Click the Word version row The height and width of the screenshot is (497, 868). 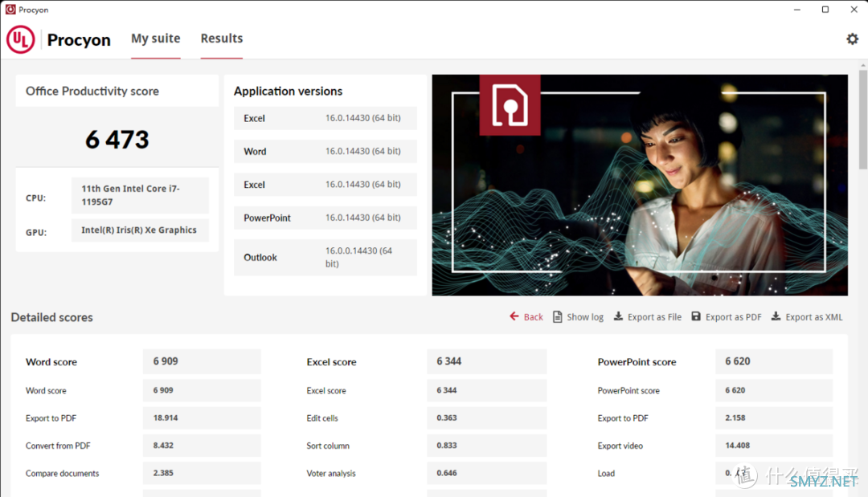pos(325,152)
